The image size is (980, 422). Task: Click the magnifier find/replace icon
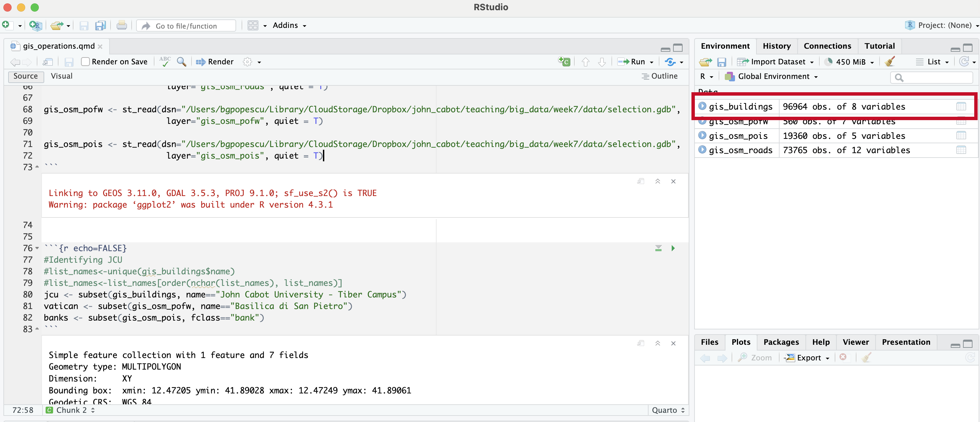(181, 62)
